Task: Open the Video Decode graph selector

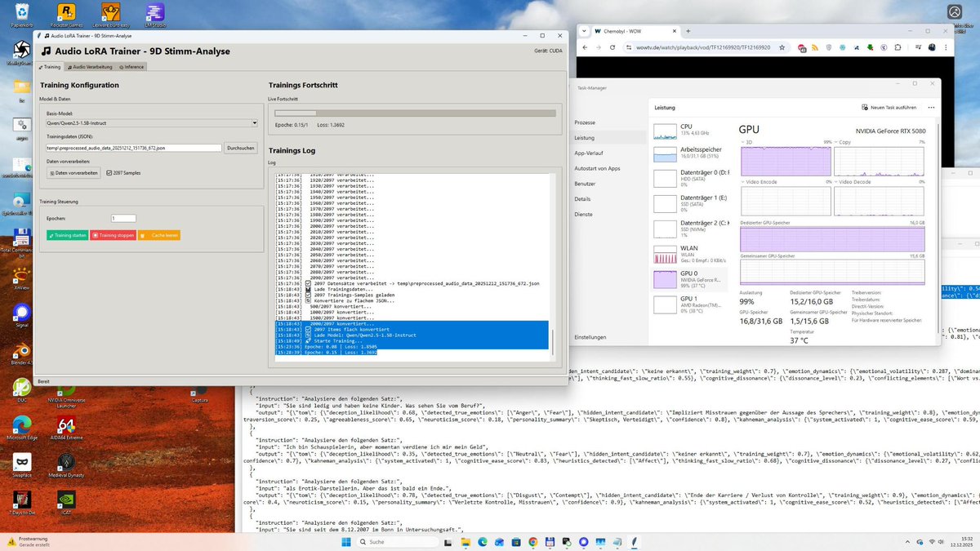Action: [851, 181]
